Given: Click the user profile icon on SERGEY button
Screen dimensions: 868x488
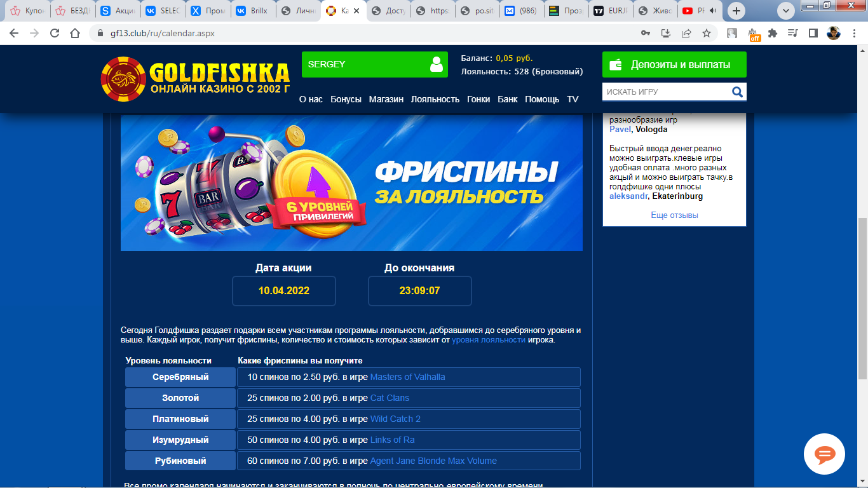Looking at the screenshot, I should [x=436, y=64].
